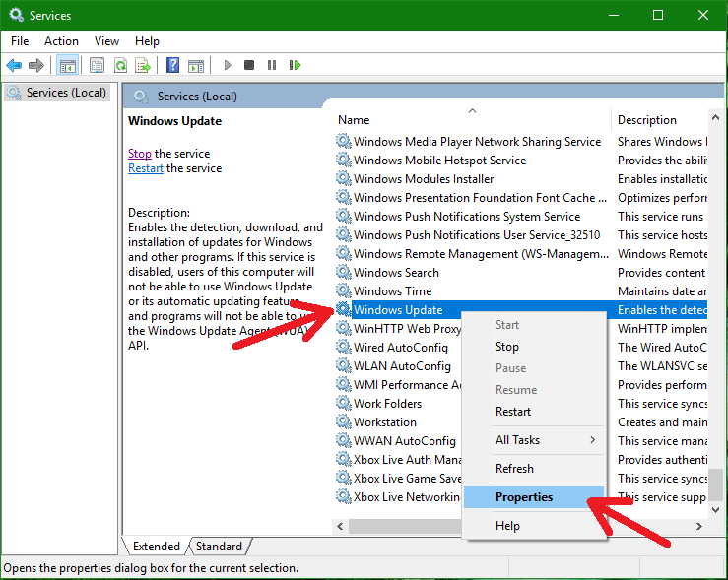Click the gear icon beside Windows Search
Image resolution: width=728 pixels, height=580 pixels.
tap(343, 272)
